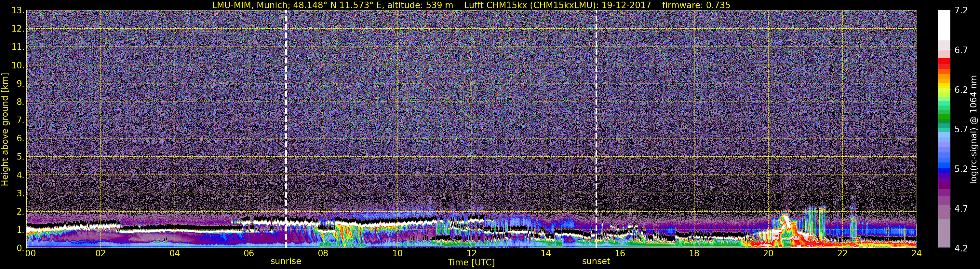Click the '3.' height tick label
980x269 pixels.
click(x=20, y=193)
